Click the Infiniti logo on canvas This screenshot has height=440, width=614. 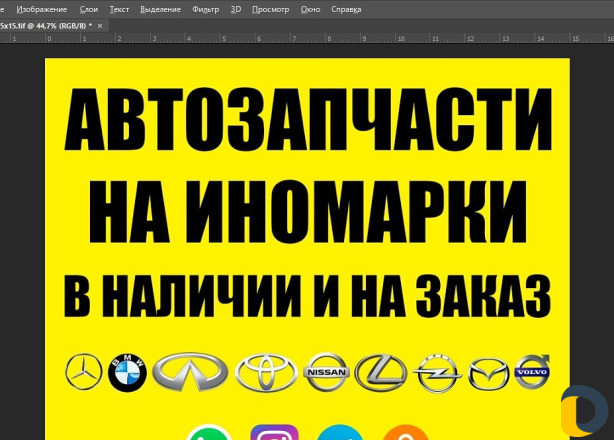pyautogui.click(x=190, y=371)
